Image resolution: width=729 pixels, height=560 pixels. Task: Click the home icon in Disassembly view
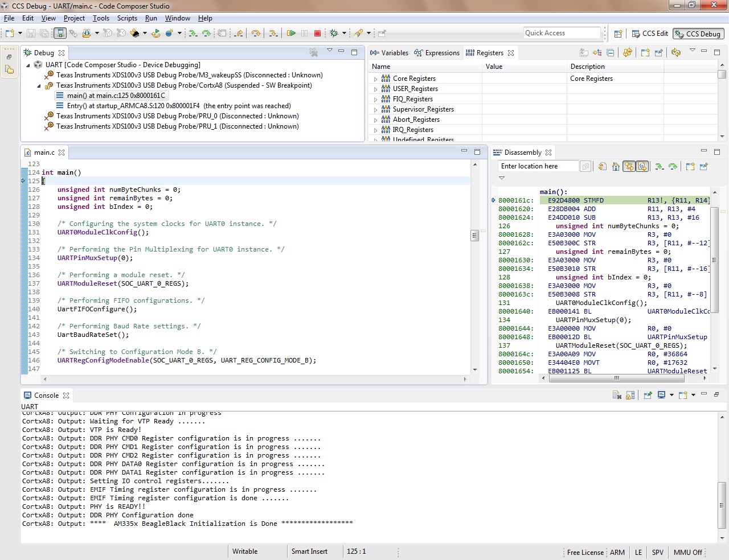tap(616, 167)
